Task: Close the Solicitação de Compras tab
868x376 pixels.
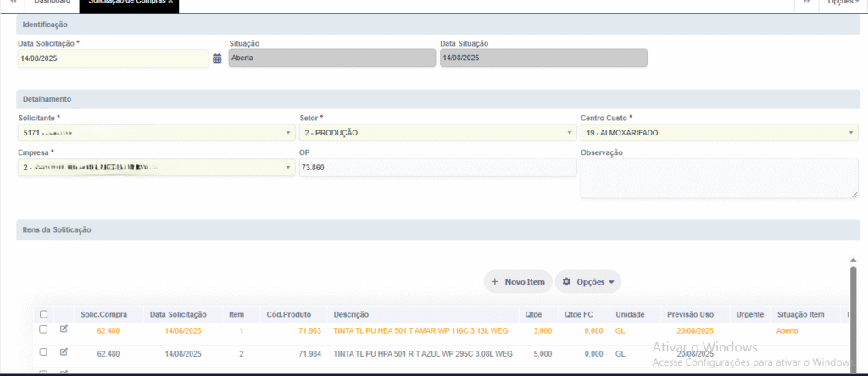Action: [170, 3]
